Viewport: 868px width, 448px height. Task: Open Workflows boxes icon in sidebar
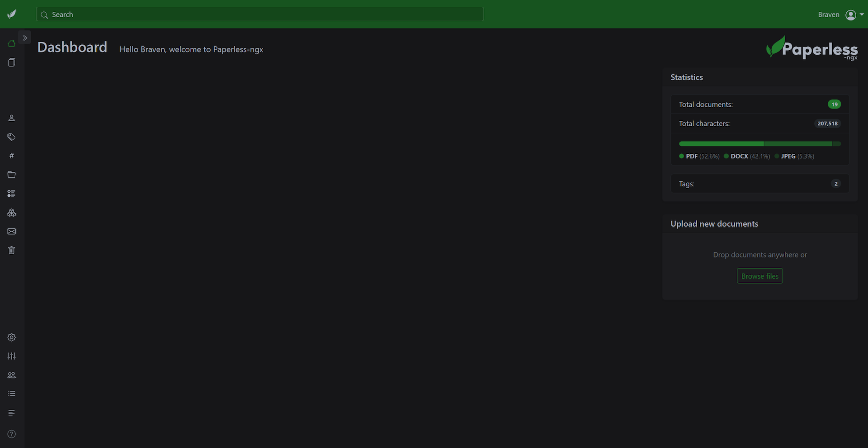click(12, 213)
